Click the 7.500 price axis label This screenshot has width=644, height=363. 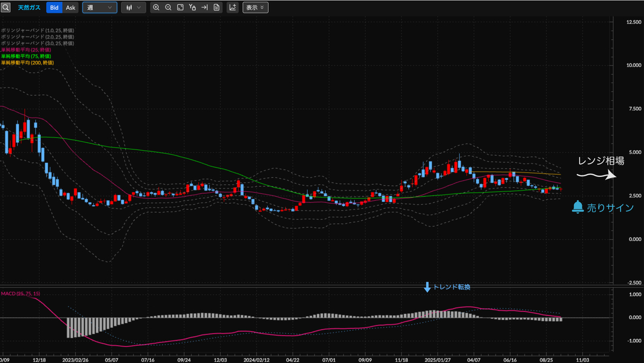tap(634, 108)
